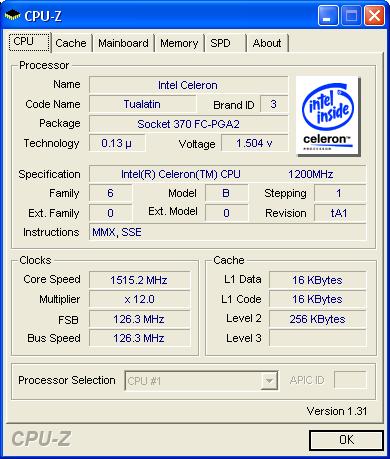
Task: Expand the Processor Selection dropdown arrow
Action: tap(269, 380)
